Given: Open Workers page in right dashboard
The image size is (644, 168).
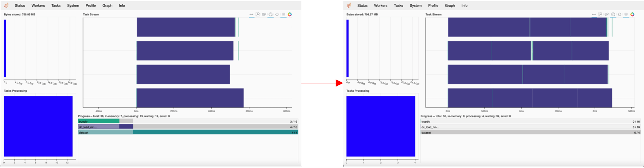Looking at the screenshot, I should tap(381, 5).
